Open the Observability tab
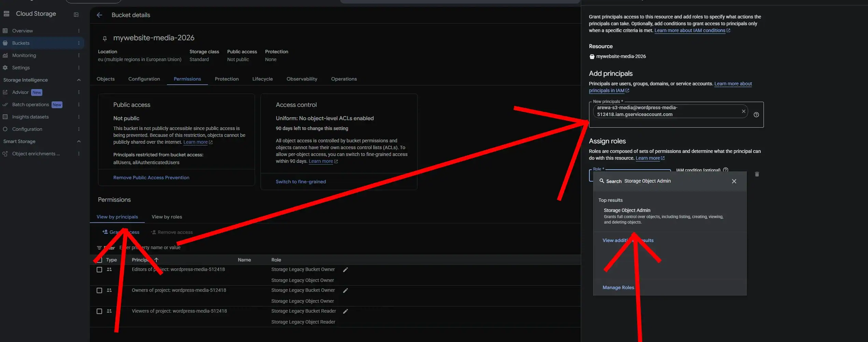 coord(302,79)
